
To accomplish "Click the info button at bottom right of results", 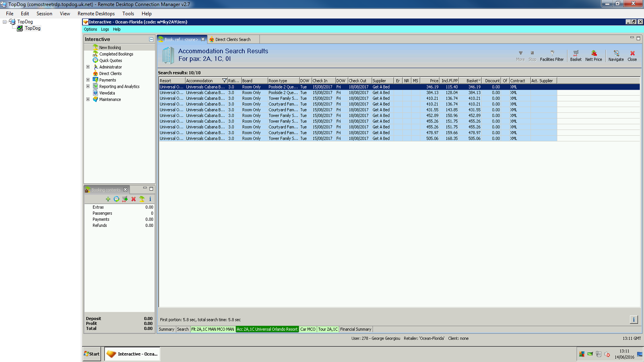I will (x=634, y=319).
